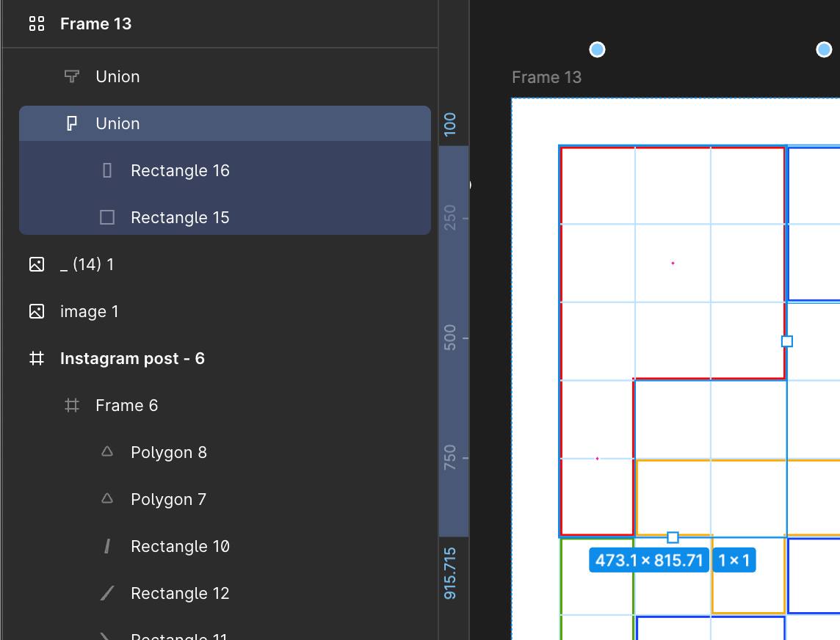Select the Frame 13 layer name
This screenshot has height=640, width=840.
(96, 23)
